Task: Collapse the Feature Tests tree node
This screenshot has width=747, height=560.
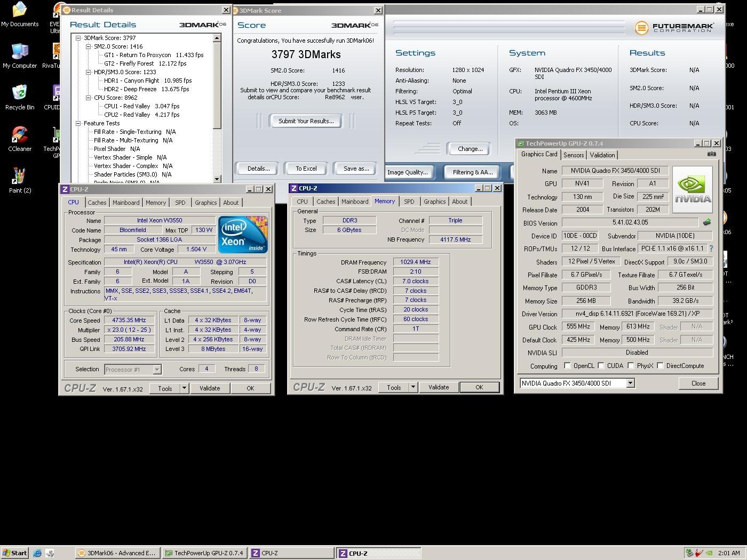Action: tap(78, 123)
